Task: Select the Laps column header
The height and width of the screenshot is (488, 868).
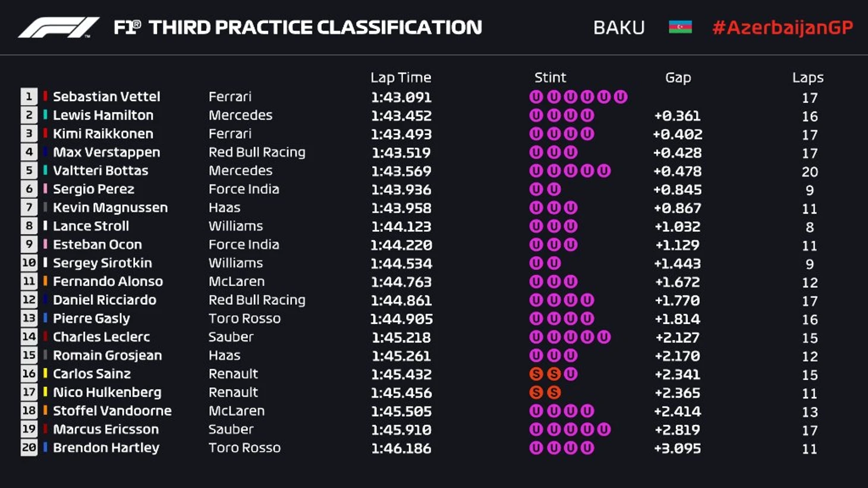Action: [808, 77]
